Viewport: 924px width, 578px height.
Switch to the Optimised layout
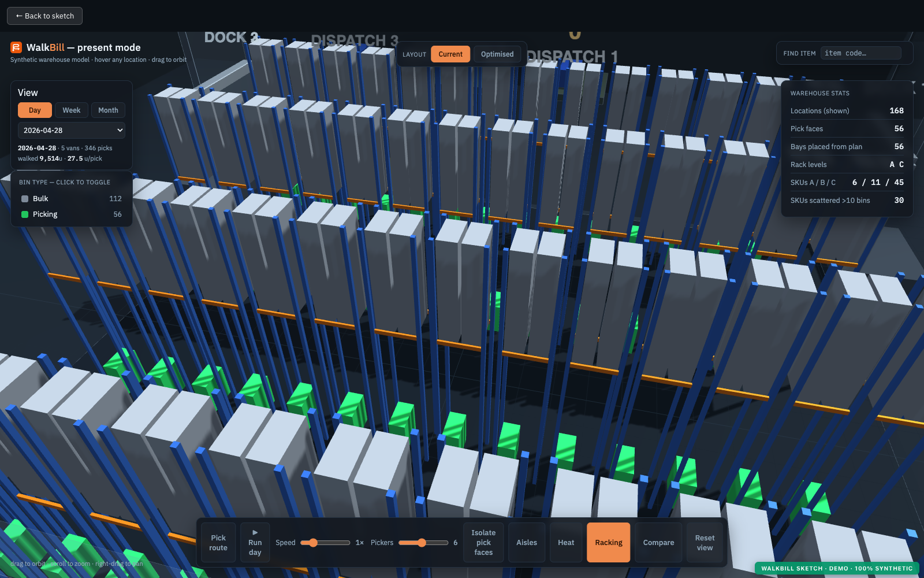pos(497,54)
